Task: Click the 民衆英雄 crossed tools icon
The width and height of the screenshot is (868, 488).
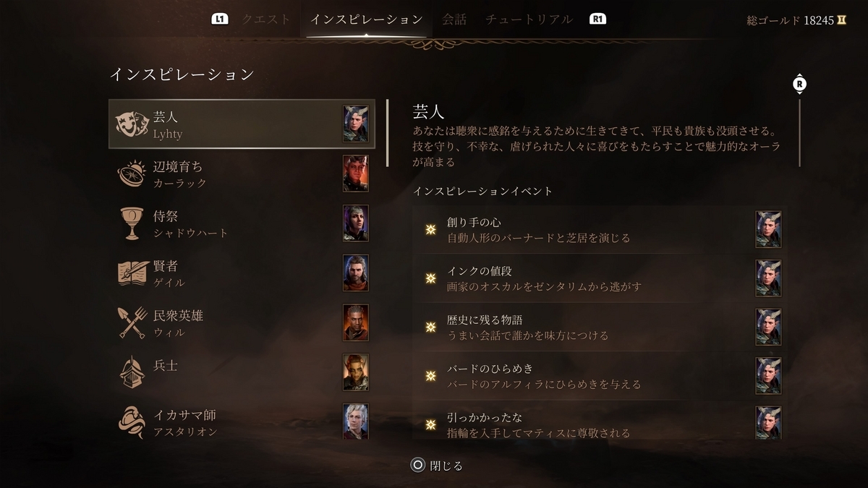Action: 132,322
